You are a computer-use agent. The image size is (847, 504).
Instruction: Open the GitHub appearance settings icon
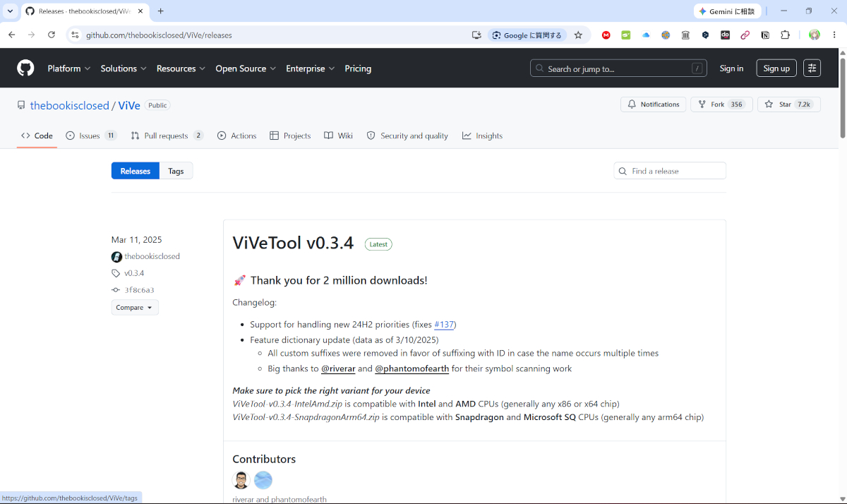812,68
